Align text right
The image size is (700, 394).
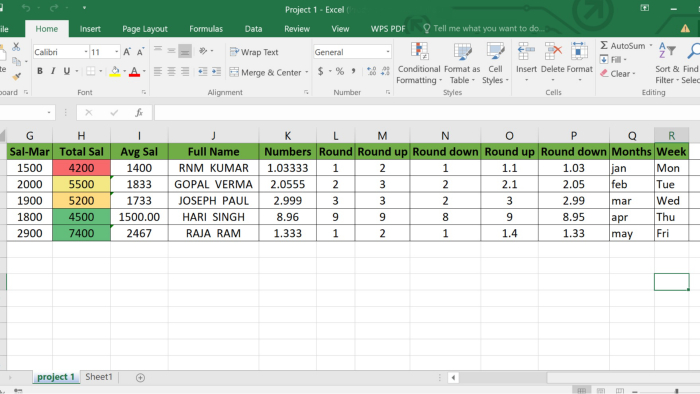[x=184, y=71]
